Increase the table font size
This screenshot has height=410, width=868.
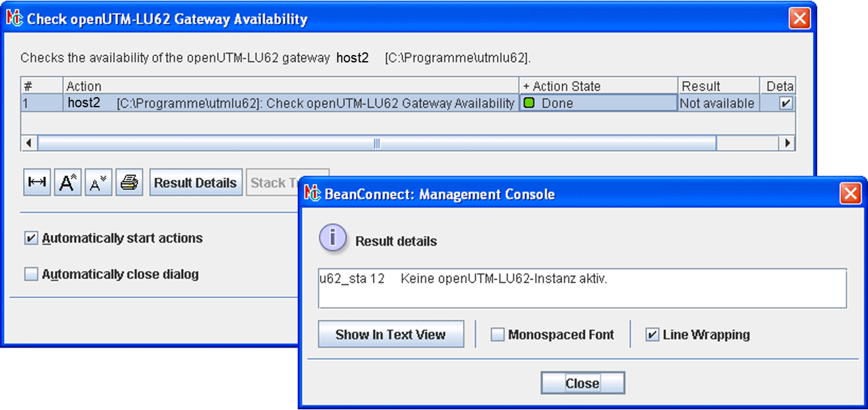click(68, 183)
